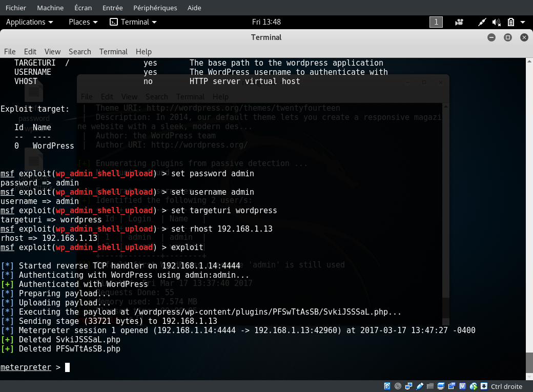The width and height of the screenshot is (533, 392).
Task: Click 'set rhost 192.168.1.13' command
Action: (x=221, y=229)
